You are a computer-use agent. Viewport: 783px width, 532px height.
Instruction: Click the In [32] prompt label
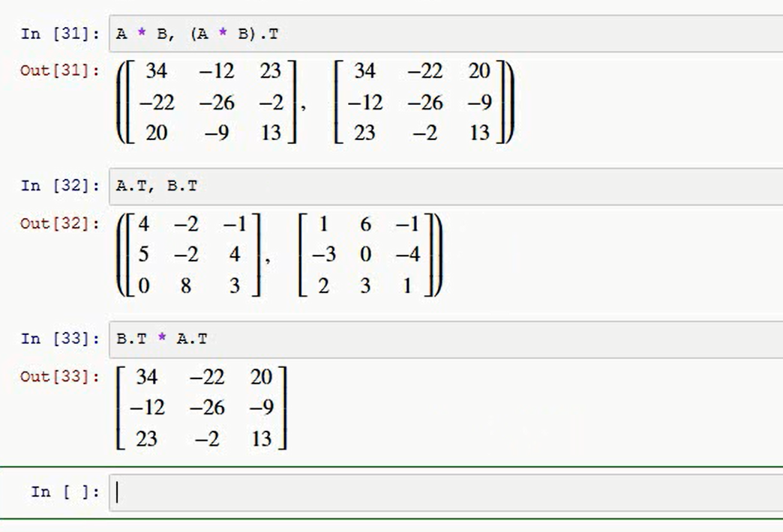(61, 186)
